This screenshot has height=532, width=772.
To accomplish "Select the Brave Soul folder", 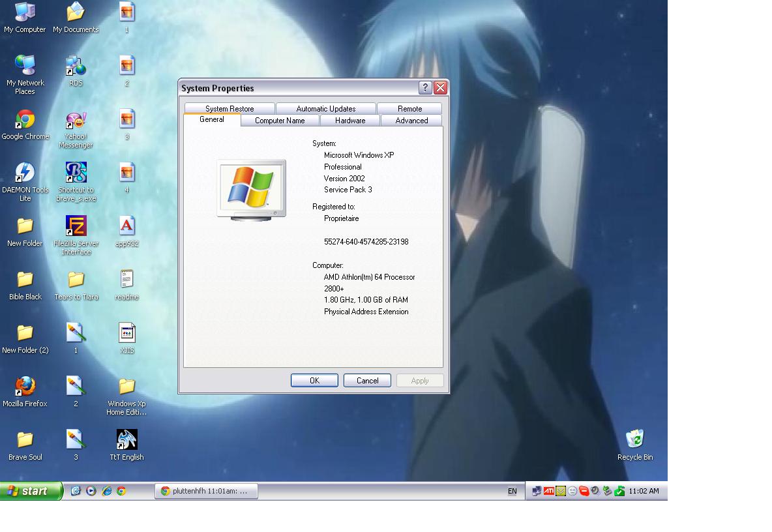I will [25, 445].
